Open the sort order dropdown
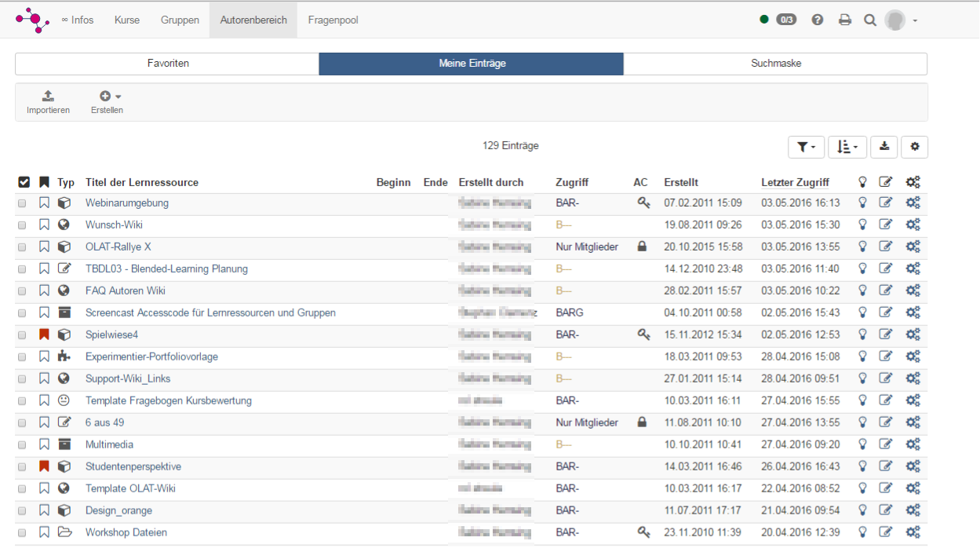 (x=847, y=147)
